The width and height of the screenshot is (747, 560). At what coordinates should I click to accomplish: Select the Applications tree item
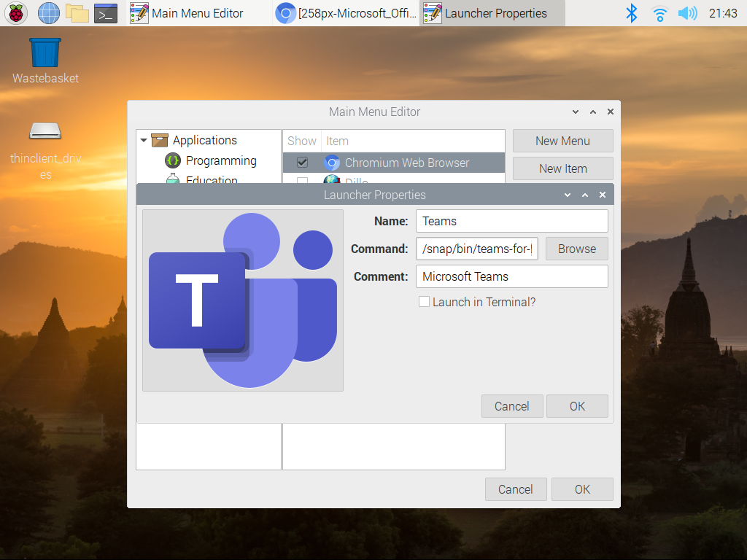tap(205, 140)
